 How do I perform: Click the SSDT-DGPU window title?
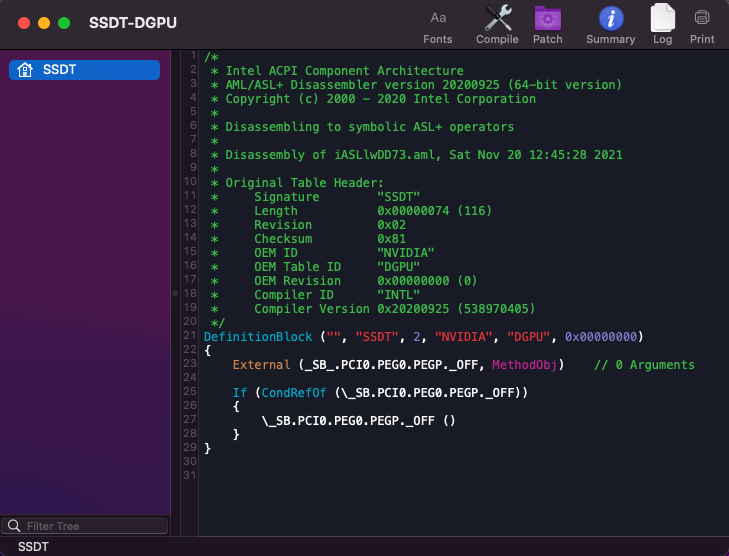click(x=133, y=22)
